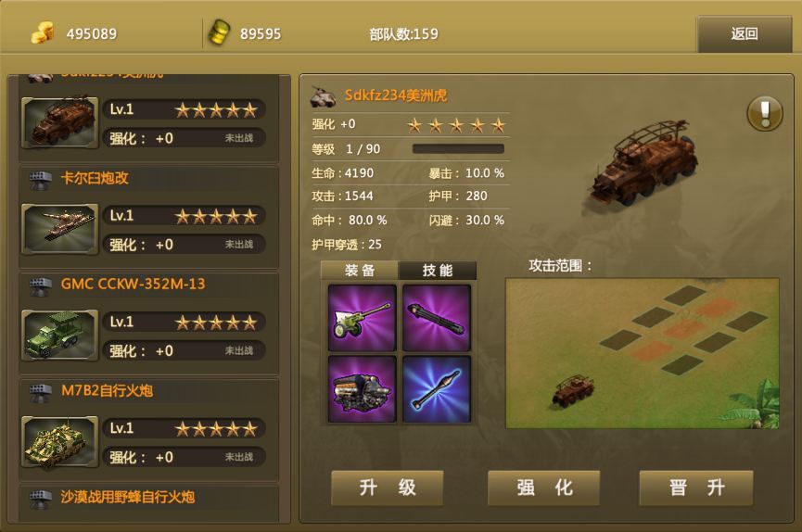The height and width of the screenshot is (532, 802).
Task: Click the 升级 button
Action: [x=388, y=488]
